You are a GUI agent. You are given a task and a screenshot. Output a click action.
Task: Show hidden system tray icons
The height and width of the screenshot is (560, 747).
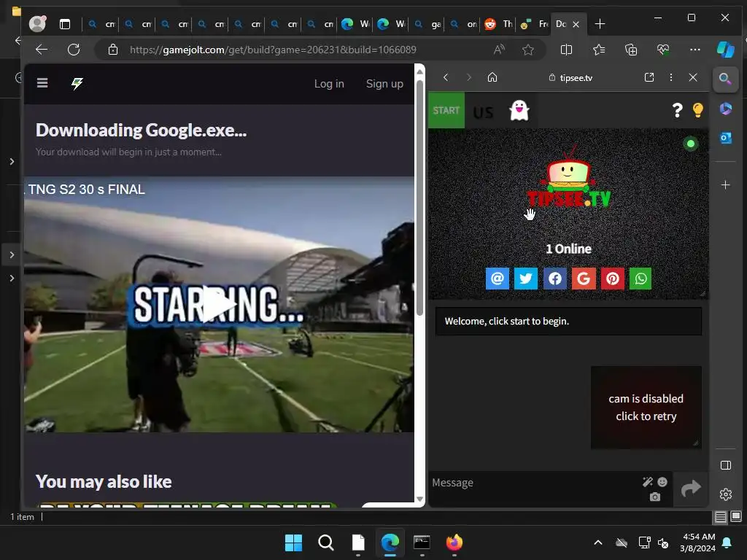[598, 542]
